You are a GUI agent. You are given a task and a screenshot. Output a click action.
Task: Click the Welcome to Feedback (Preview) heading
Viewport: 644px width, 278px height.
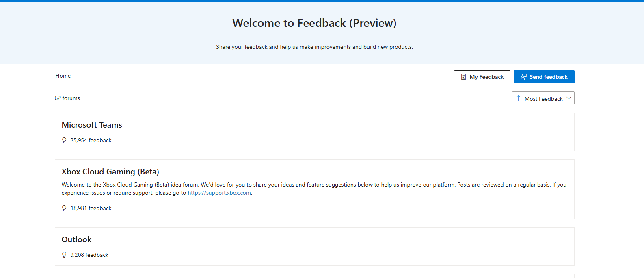[314, 23]
